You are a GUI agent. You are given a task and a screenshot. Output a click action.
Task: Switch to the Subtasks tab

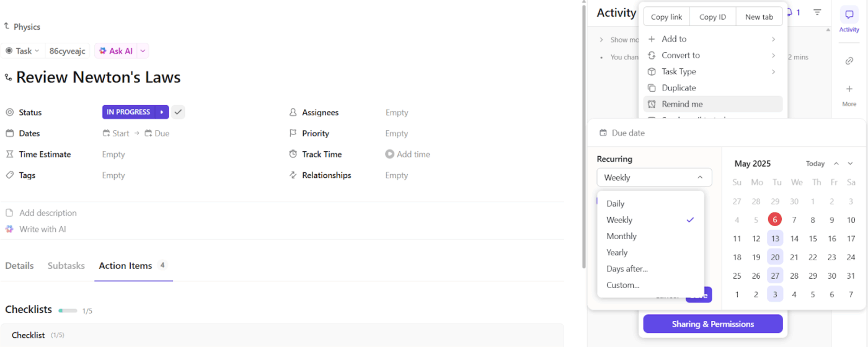coord(66,266)
